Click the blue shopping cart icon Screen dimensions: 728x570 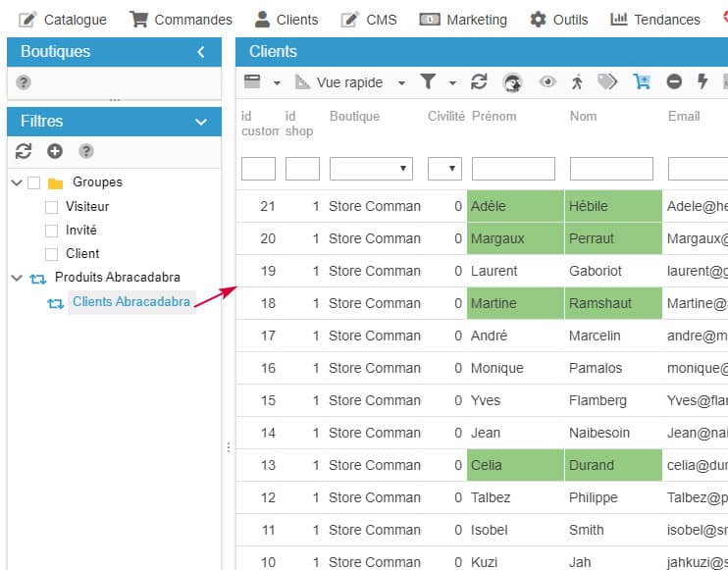[x=642, y=82]
